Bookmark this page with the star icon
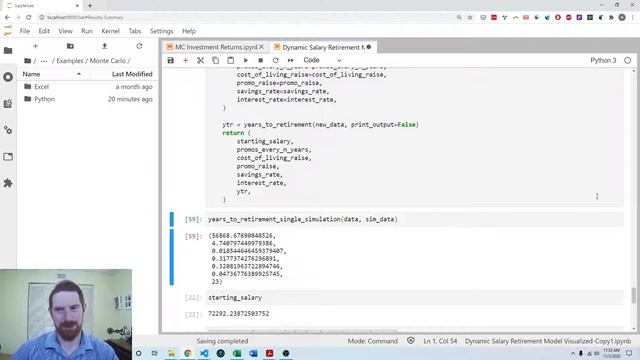This screenshot has width=640, height=360. (470, 18)
